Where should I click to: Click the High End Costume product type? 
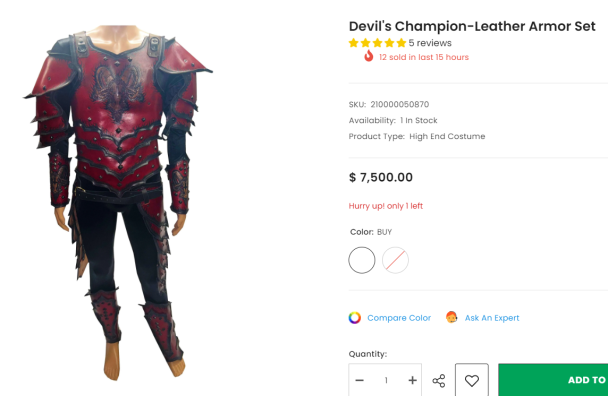click(x=447, y=136)
